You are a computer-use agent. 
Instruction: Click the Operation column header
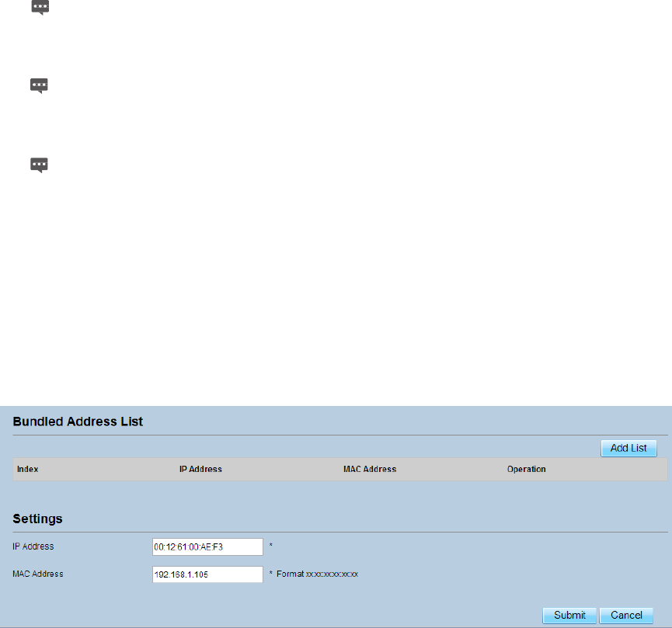(526, 469)
